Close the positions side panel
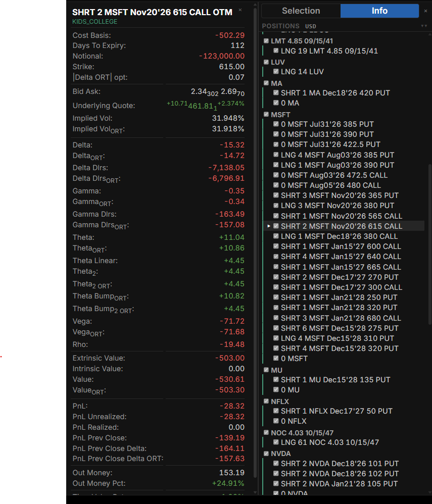Image resolution: width=432 pixels, height=504 pixels. 425,11
